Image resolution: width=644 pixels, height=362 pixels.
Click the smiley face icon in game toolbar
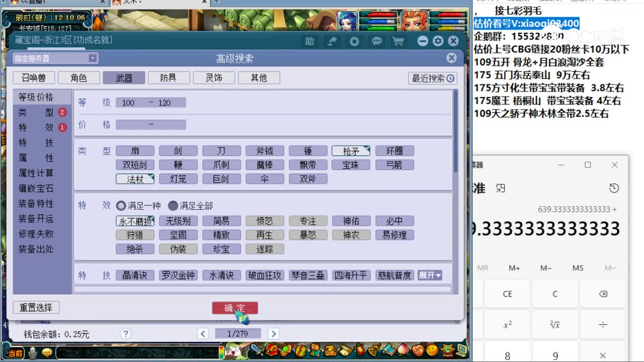click(432, 350)
